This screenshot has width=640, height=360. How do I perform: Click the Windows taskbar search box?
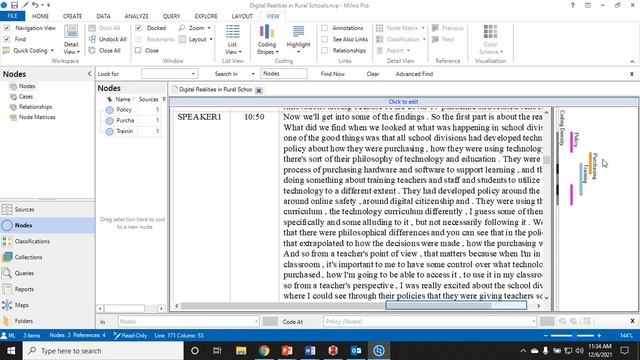(103, 351)
